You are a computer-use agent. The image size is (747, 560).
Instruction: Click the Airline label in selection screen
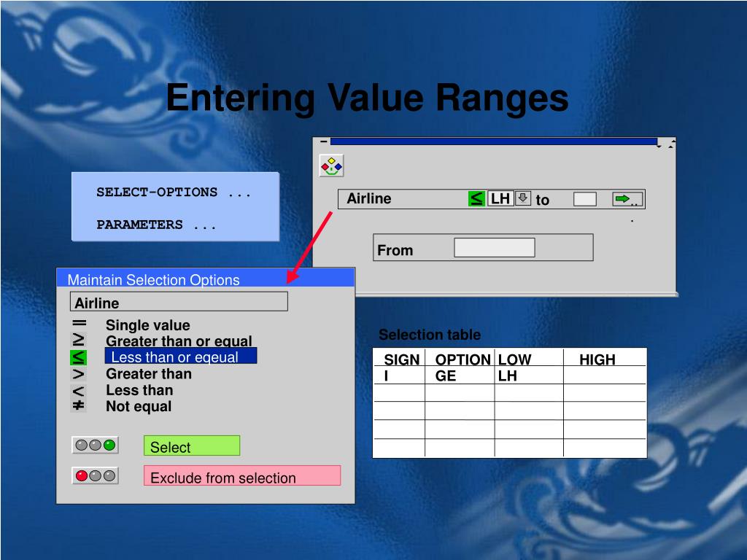coord(368,198)
